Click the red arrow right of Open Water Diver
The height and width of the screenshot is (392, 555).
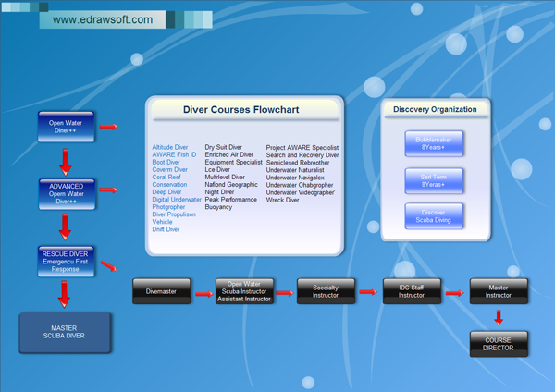pyautogui.click(x=108, y=127)
